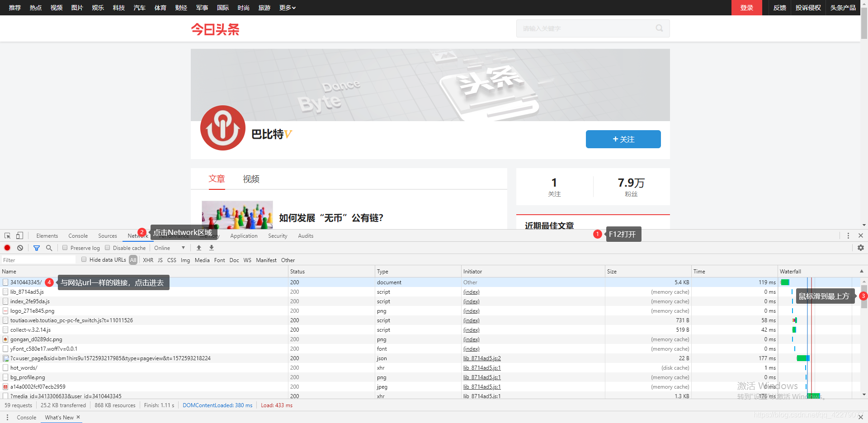Click the search magnifier on Toutiao page
The image size is (868, 423).
(x=660, y=28)
